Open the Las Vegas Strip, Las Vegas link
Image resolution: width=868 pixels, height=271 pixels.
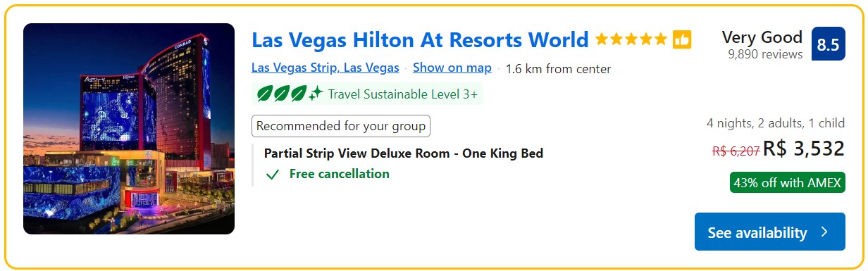[x=325, y=68]
